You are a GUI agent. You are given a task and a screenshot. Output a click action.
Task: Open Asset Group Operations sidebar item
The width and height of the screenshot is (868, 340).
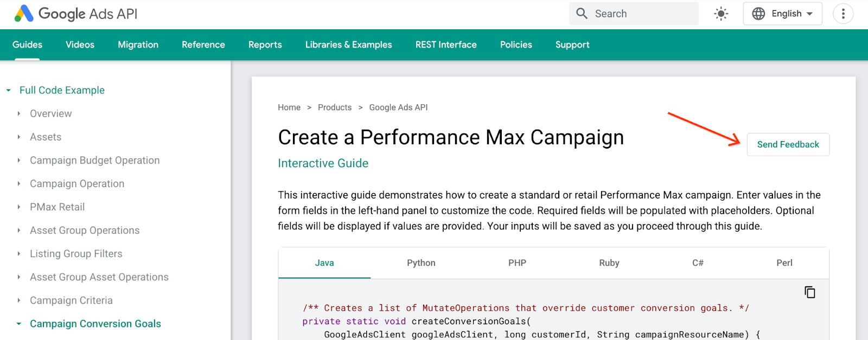(85, 230)
